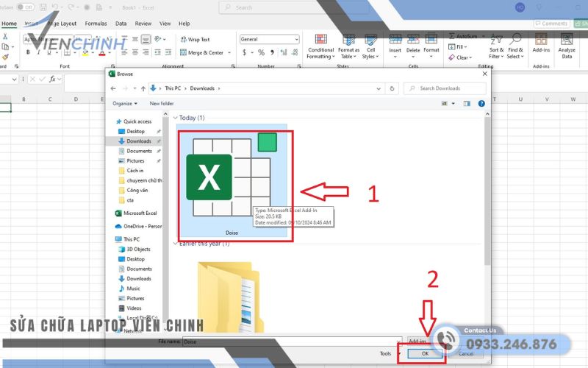Change the file view layout icon
The image size is (588, 368).
click(445, 104)
